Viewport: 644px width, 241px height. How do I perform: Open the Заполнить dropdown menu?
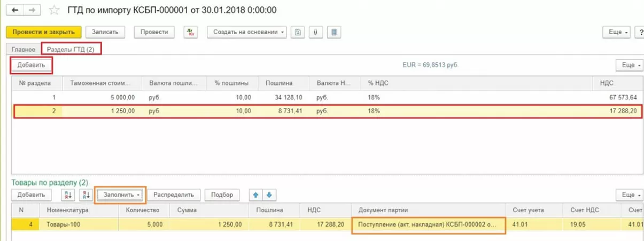[121, 195]
